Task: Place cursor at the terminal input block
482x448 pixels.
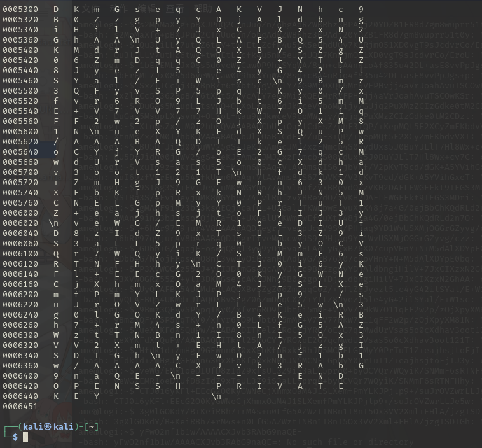Action: [x=25, y=437]
